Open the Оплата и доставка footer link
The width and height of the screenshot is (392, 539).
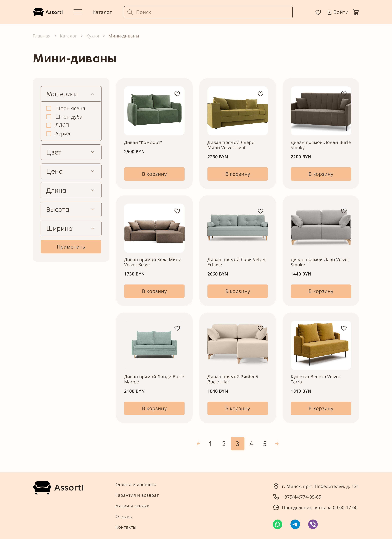[136, 485]
